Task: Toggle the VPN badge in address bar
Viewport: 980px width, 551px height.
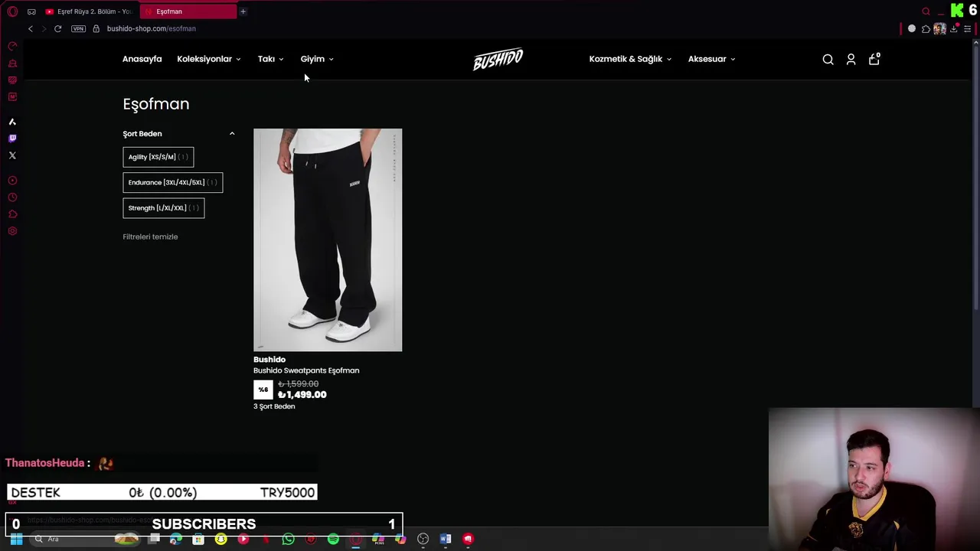Action: coord(78,28)
